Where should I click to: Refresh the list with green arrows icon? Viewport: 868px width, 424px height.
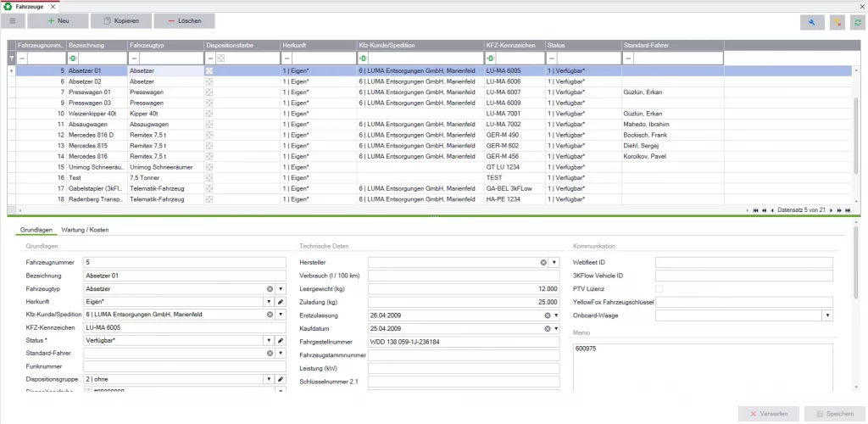point(858,23)
